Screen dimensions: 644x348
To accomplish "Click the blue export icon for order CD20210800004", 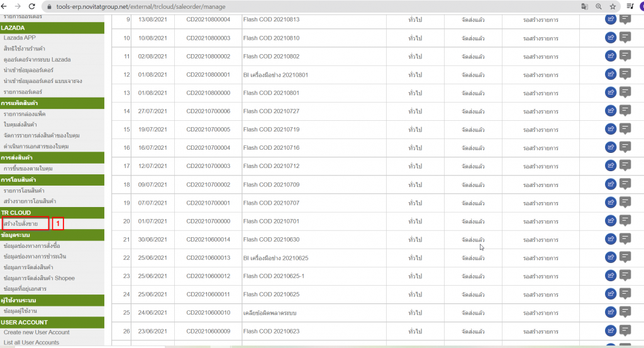I will (610, 20).
